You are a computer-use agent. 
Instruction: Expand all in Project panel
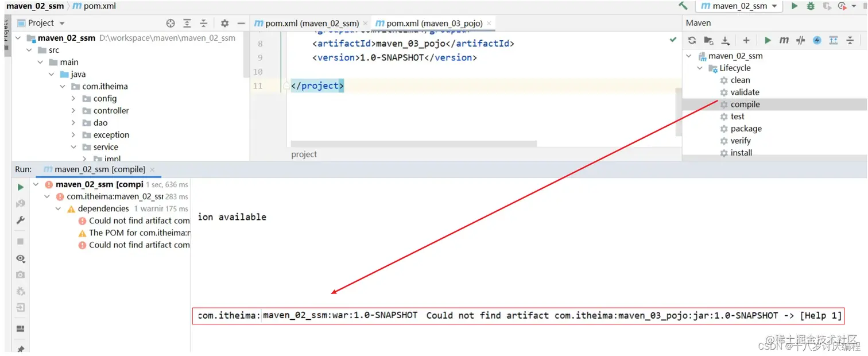click(x=187, y=23)
